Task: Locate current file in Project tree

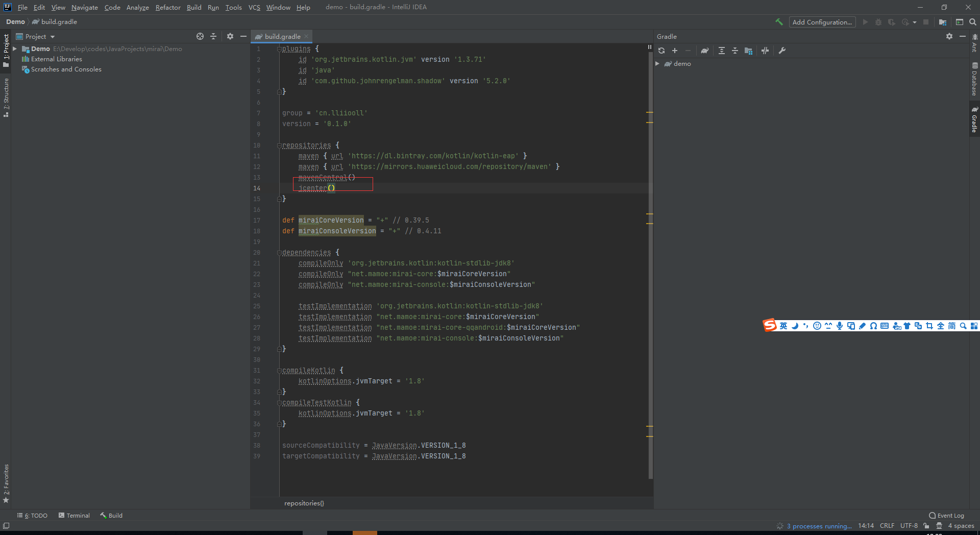Action: pos(200,36)
